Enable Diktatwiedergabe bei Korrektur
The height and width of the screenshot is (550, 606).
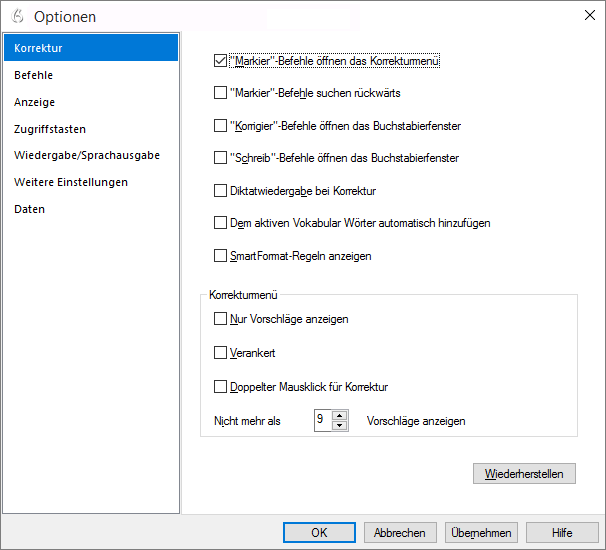[220, 191]
